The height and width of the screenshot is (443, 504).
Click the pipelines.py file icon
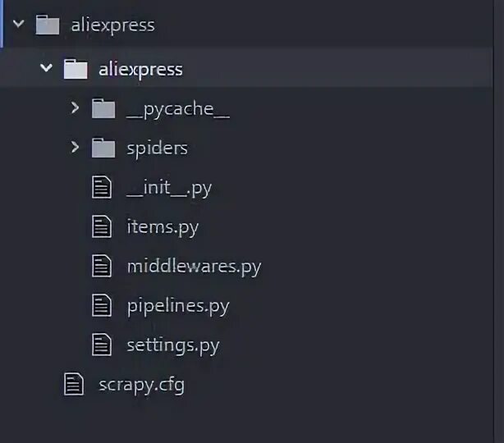pos(102,305)
